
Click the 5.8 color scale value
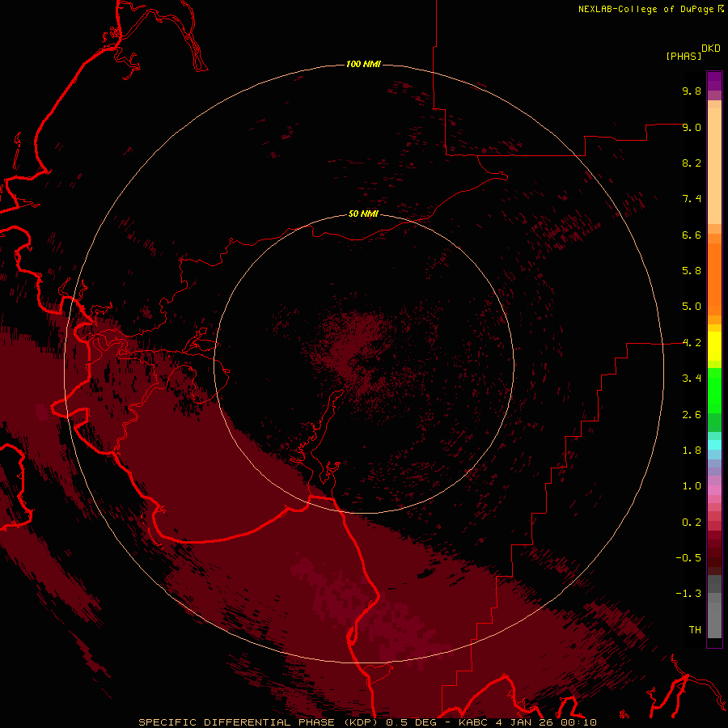pyautogui.click(x=692, y=271)
